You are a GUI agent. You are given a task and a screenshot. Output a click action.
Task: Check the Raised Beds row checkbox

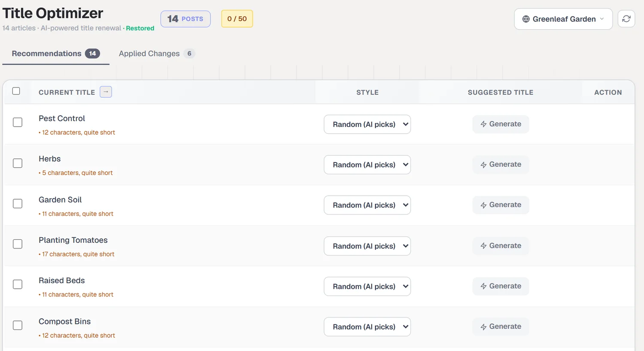(18, 284)
